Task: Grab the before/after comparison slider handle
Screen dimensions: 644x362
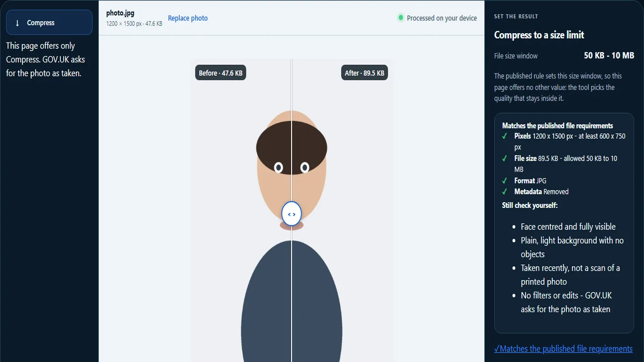Action: [292, 214]
